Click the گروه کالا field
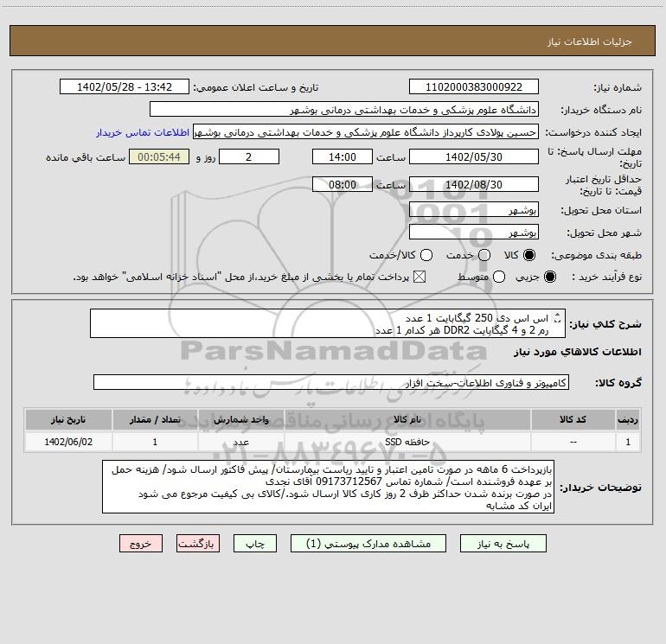 tap(331, 382)
